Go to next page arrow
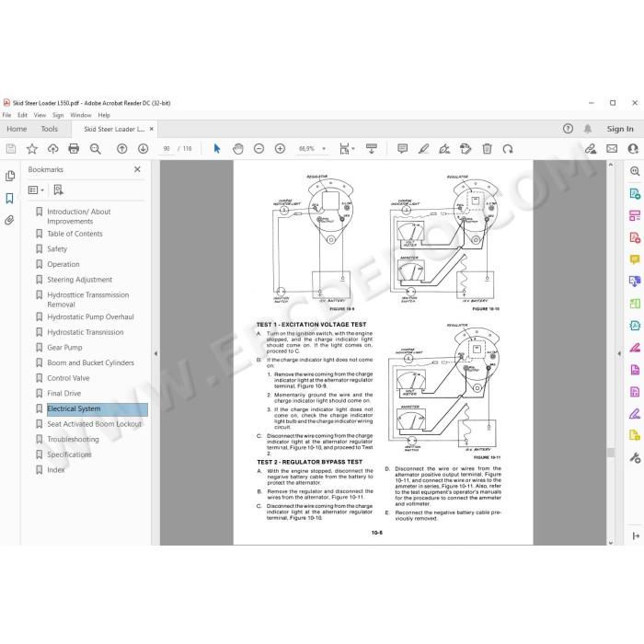The image size is (644, 644). click(143, 149)
